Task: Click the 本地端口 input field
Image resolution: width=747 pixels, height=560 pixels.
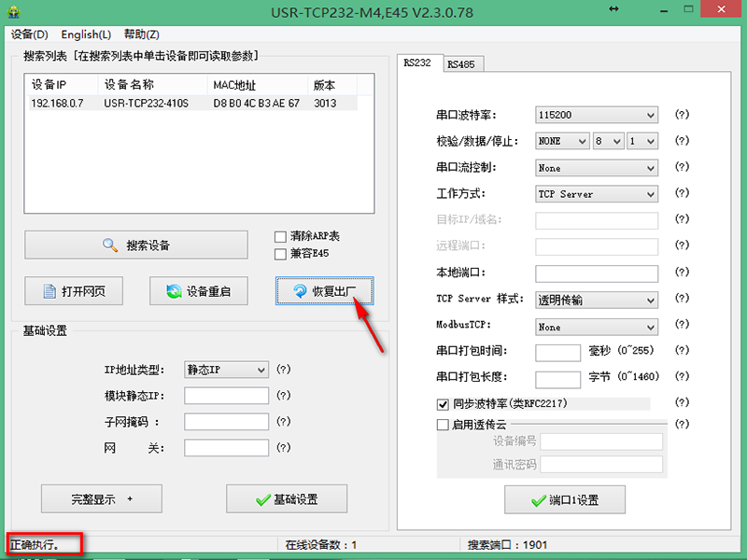Action: pyautogui.click(x=596, y=273)
